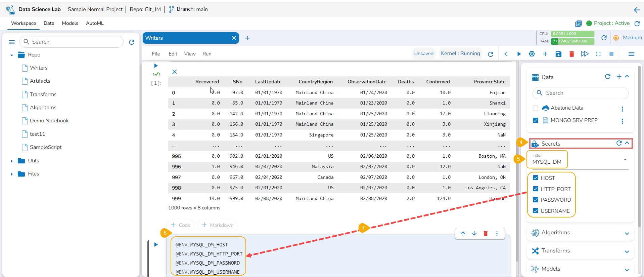Image resolution: width=644 pixels, height=277 pixels.
Task: Expand the Utils folder in the tree
Action: click(12, 161)
